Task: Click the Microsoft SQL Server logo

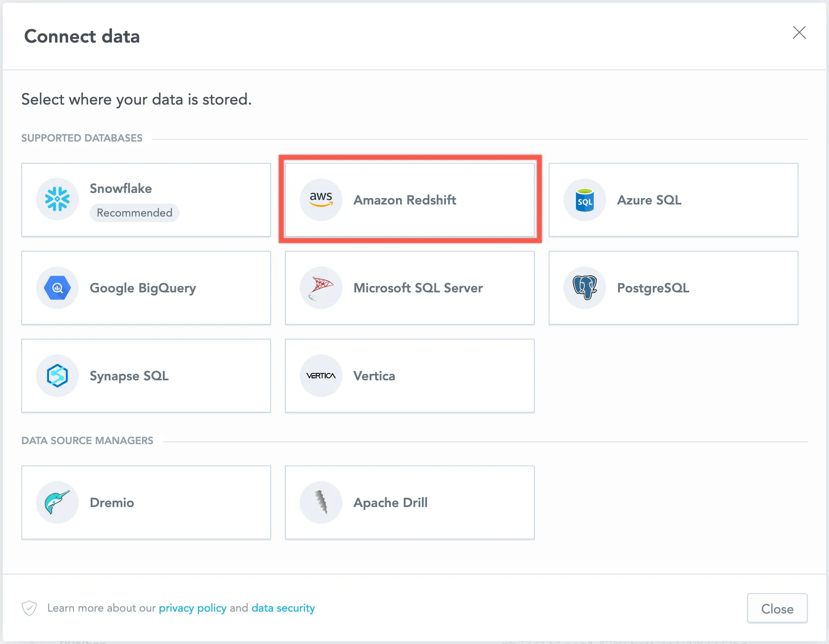Action: tap(321, 288)
